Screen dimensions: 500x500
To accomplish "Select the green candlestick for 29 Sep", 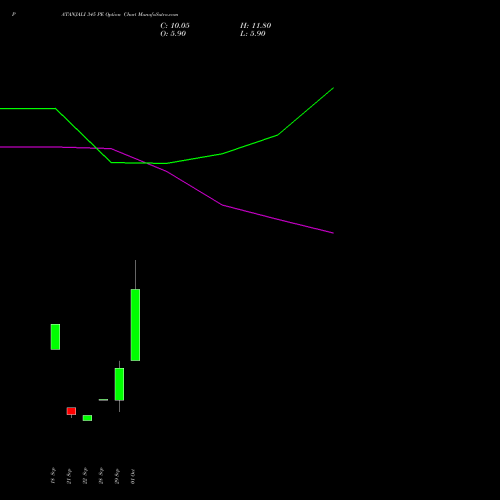I will [119, 384].
